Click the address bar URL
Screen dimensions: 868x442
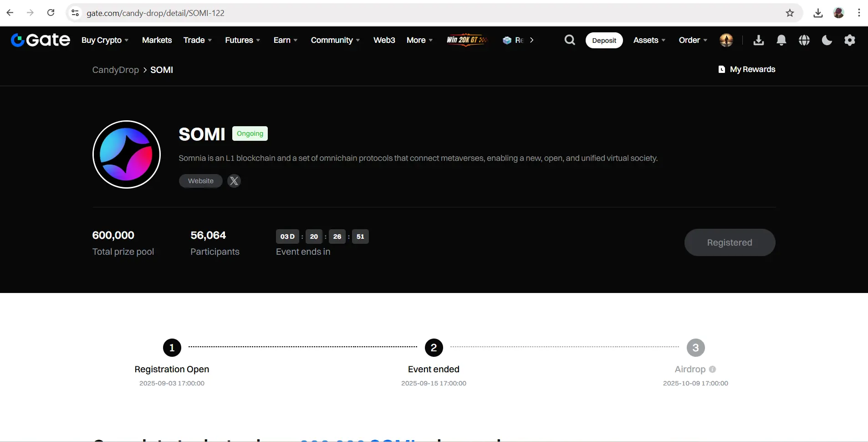point(156,13)
